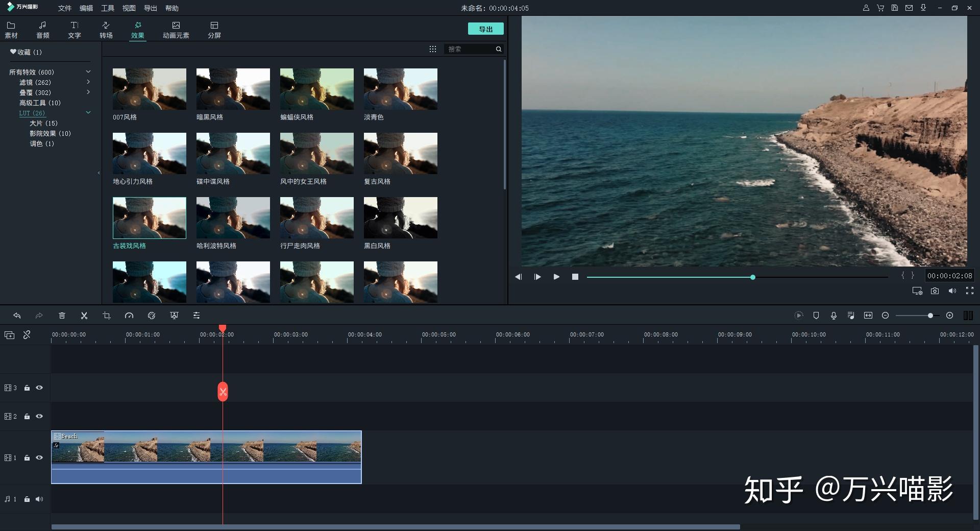Switch effects to grid view icon
The image size is (980, 531).
[433, 49]
